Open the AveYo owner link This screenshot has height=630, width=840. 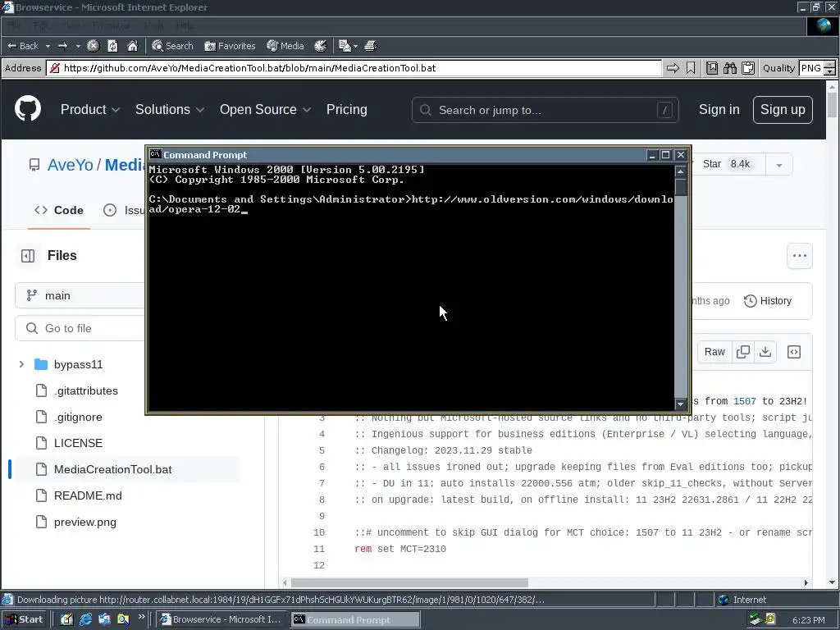click(x=71, y=165)
